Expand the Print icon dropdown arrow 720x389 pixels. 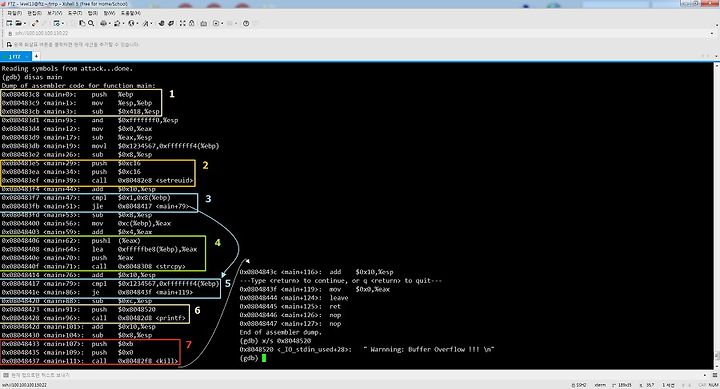[110, 23]
